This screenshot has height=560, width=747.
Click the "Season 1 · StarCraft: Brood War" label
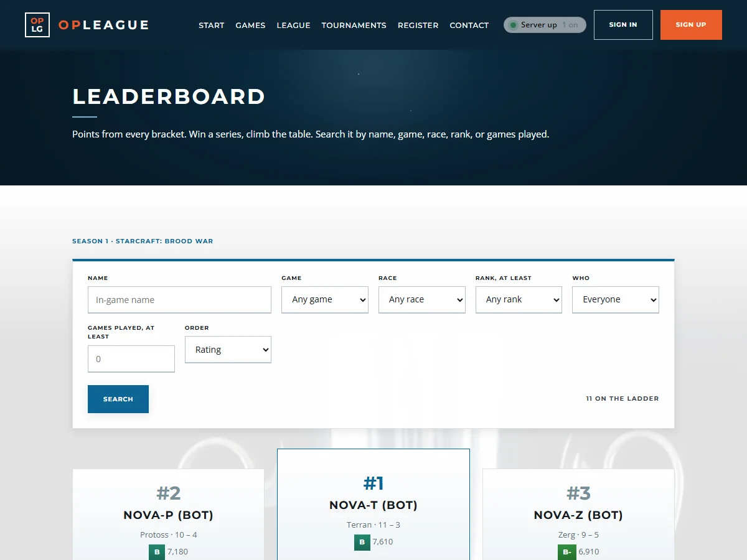(x=143, y=241)
